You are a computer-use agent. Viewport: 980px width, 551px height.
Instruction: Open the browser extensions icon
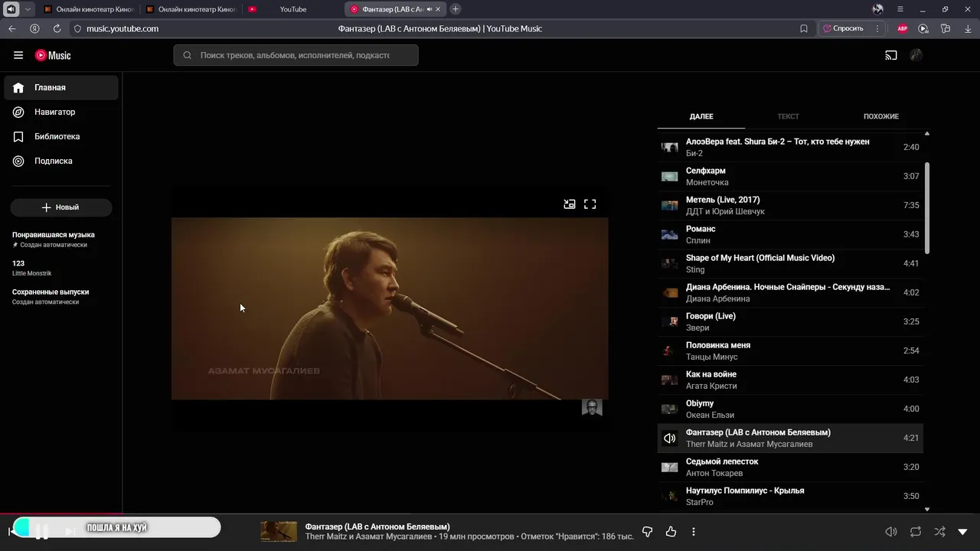946,28
